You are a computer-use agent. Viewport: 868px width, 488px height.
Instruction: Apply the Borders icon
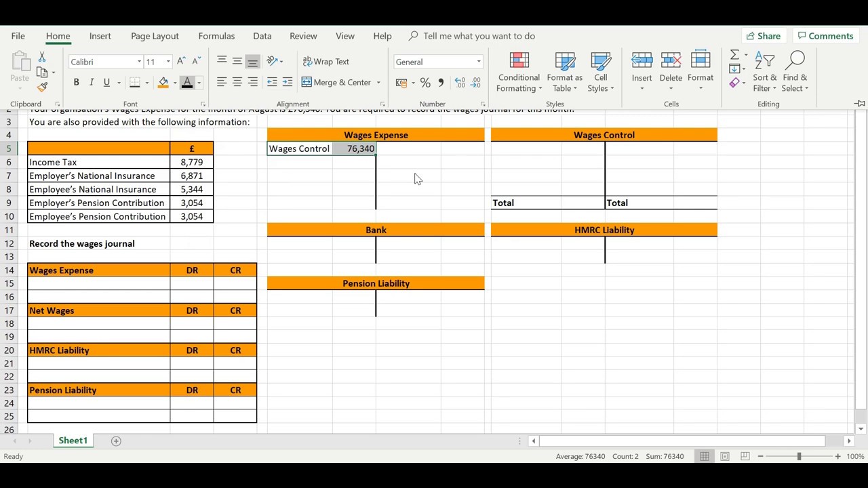pyautogui.click(x=135, y=83)
